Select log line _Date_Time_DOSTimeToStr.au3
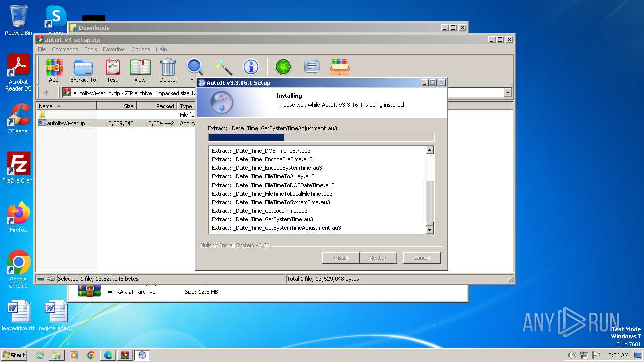This screenshot has width=644, height=362. coord(261,151)
